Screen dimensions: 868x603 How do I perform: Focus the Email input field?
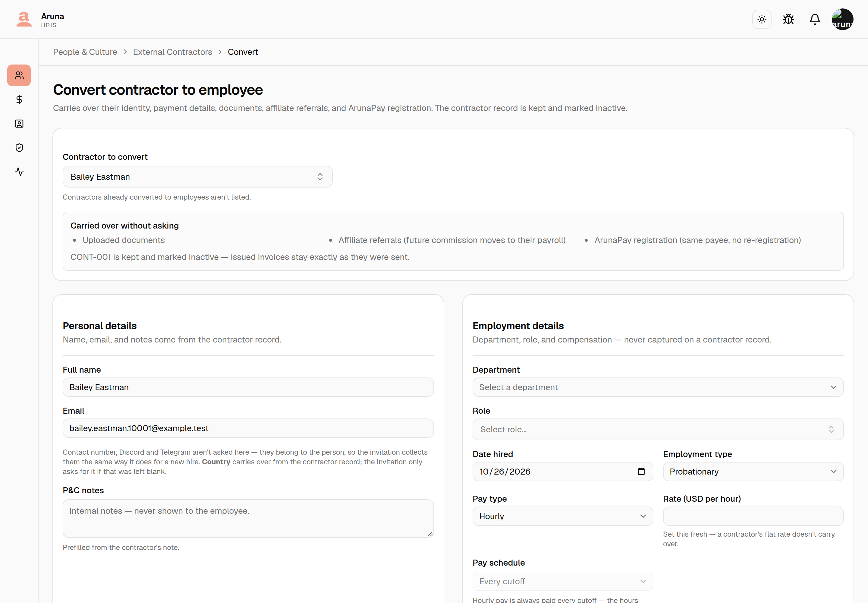pyautogui.click(x=248, y=428)
